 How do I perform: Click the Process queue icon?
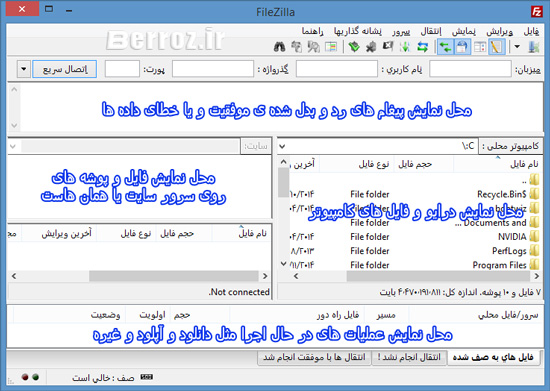405,47
